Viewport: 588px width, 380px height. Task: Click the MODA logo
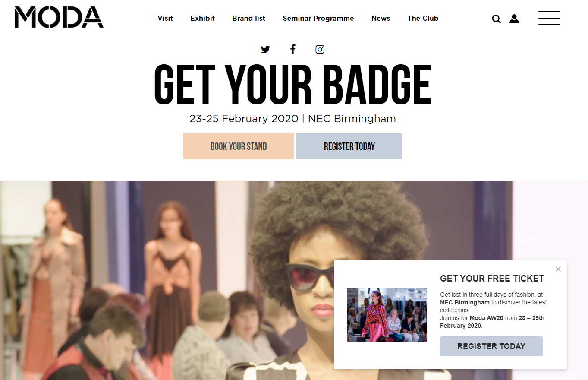pos(59,17)
